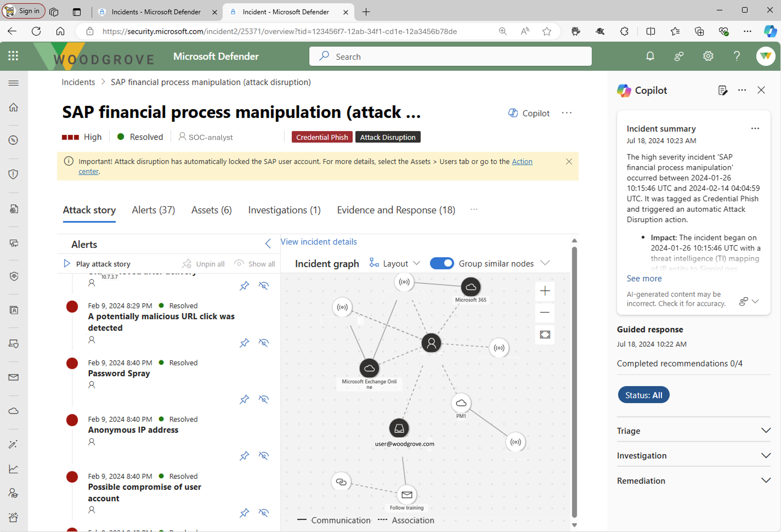Open the app launcher grid icon
Screen dimensions: 781x532
[x=13, y=56]
